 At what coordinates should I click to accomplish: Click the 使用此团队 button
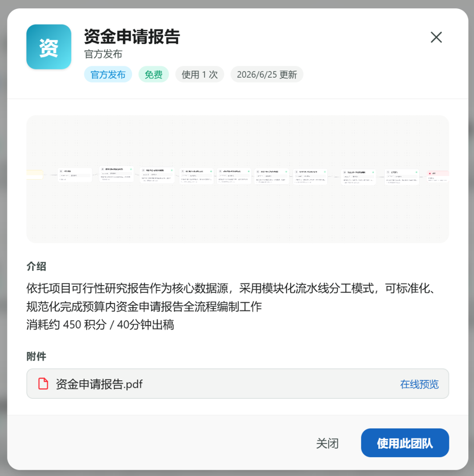[405, 443]
